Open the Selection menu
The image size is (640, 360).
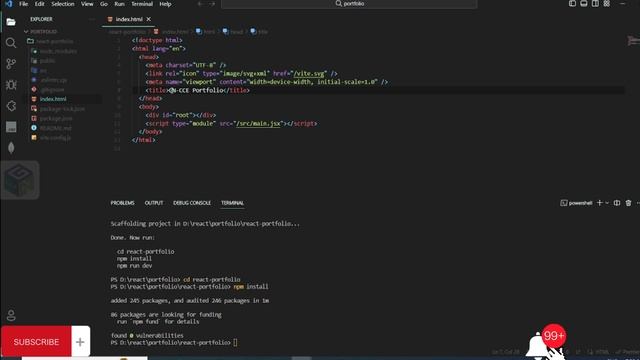click(x=62, y=4)
